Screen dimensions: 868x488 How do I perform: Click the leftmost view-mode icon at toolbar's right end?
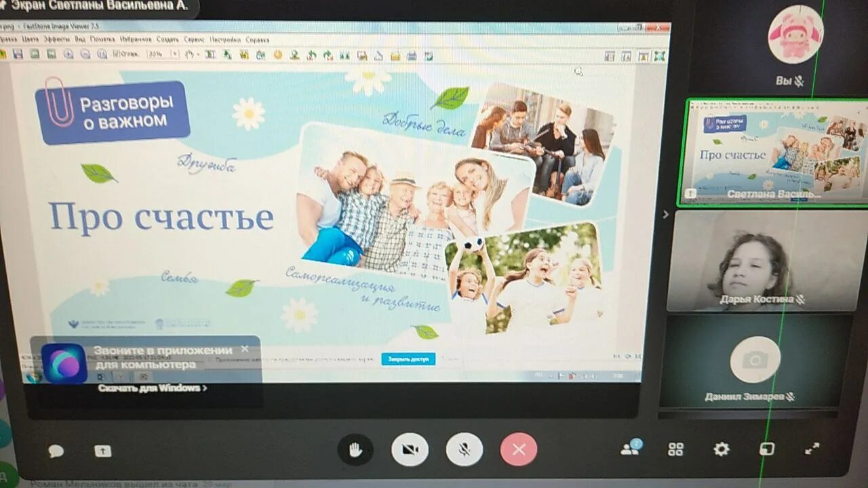point(609,56)
